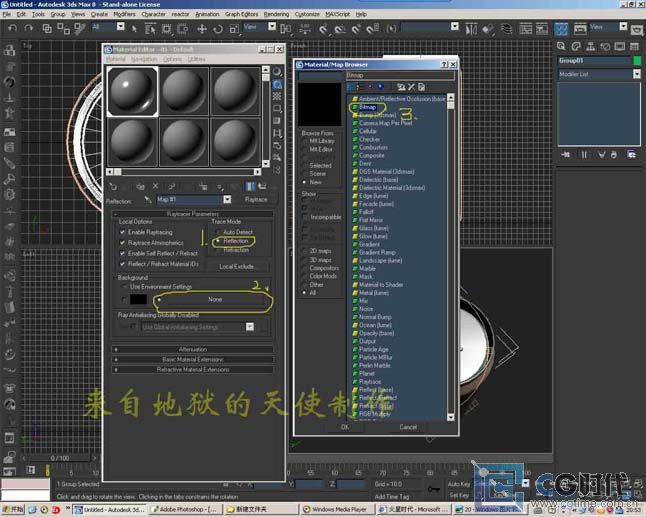Viewport: 646px width, 517px height.
Task: Click Go to Parent icon in Material Editor
Action: pos(262,186)
